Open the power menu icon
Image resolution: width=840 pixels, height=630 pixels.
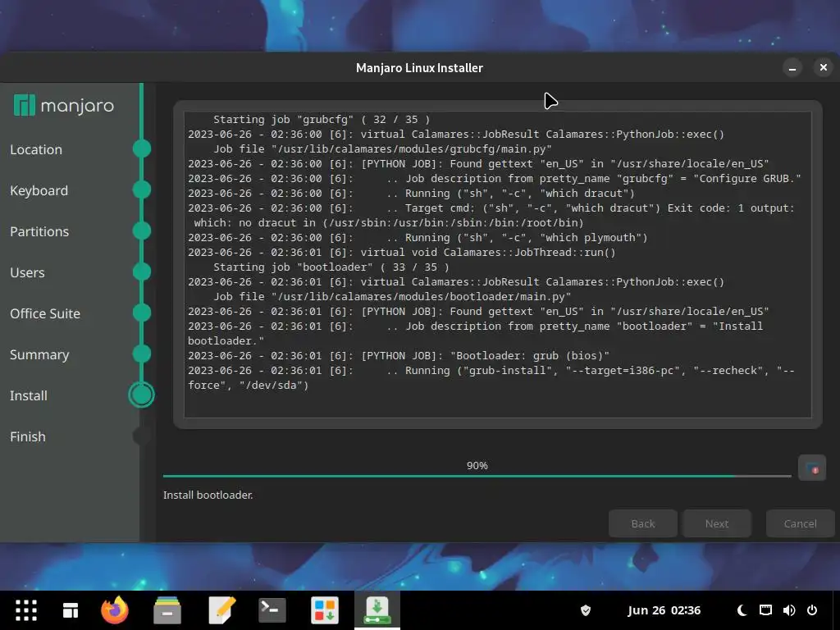812,610
